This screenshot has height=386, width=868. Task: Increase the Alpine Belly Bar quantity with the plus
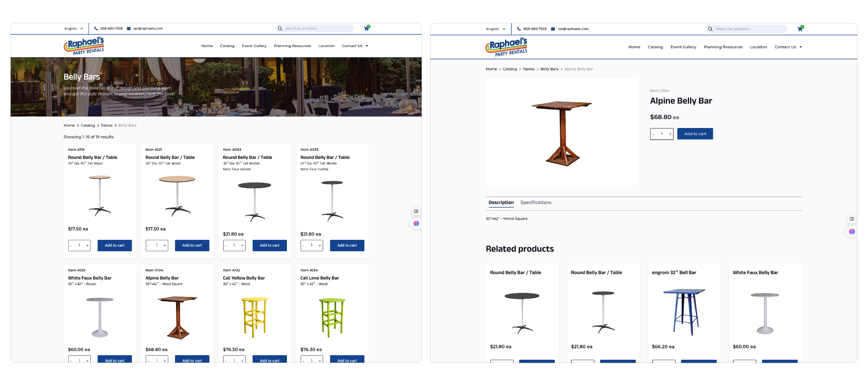pyautogui.click(x=670, y=134)
